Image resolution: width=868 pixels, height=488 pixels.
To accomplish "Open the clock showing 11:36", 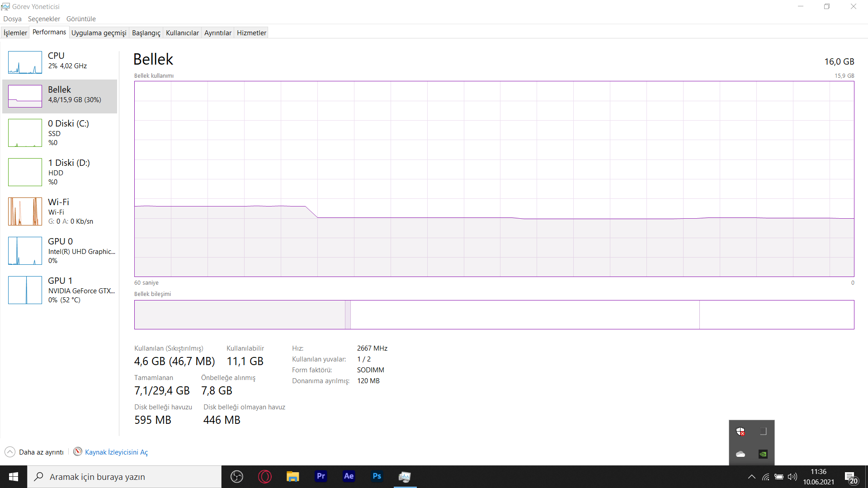I will tap(818, 477).
